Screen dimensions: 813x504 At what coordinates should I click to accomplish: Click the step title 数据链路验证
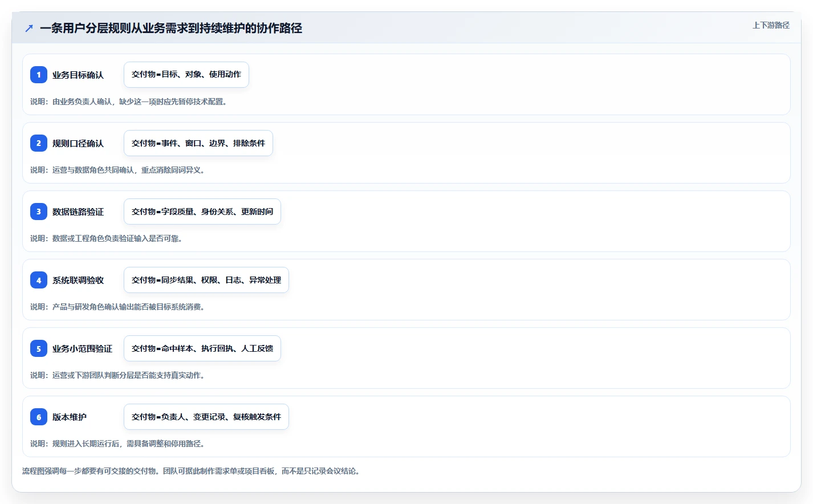[x=78, y=212]
